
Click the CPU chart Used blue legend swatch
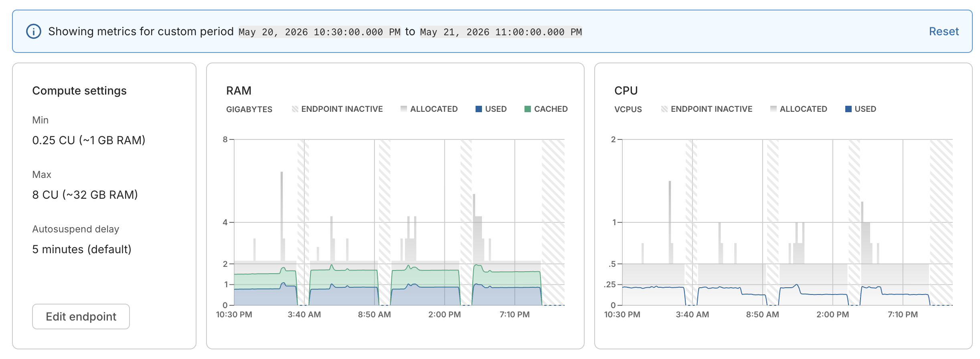point(848,109)
